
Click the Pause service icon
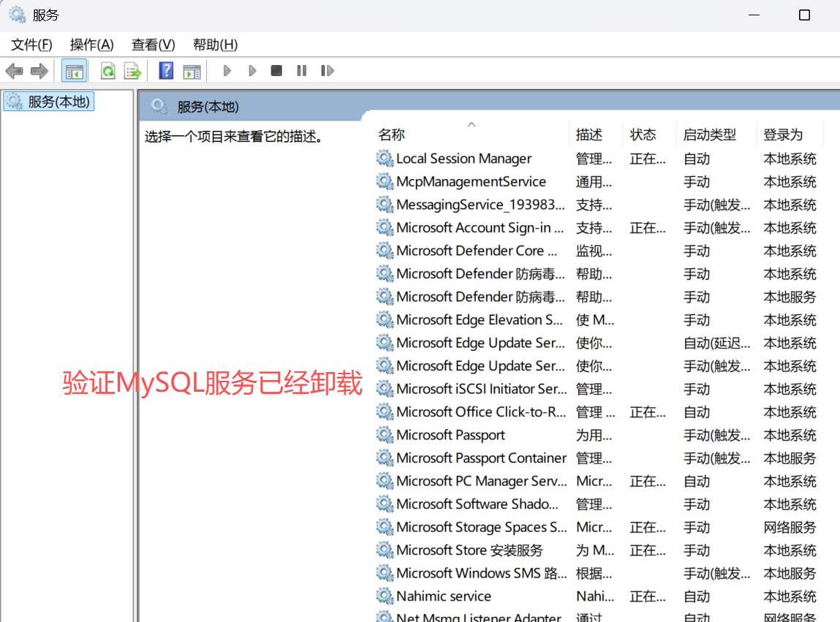(302, 71)
